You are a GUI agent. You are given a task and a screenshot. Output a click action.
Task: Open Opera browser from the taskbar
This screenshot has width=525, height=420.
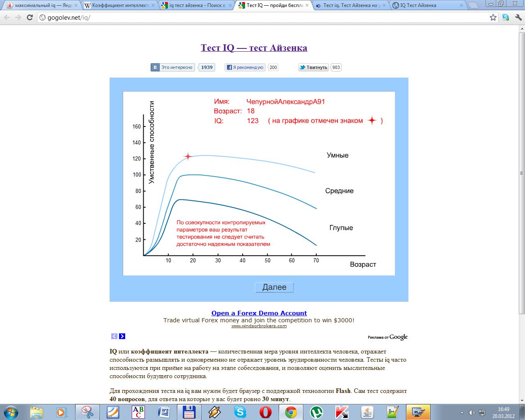(x=265, y=412)
